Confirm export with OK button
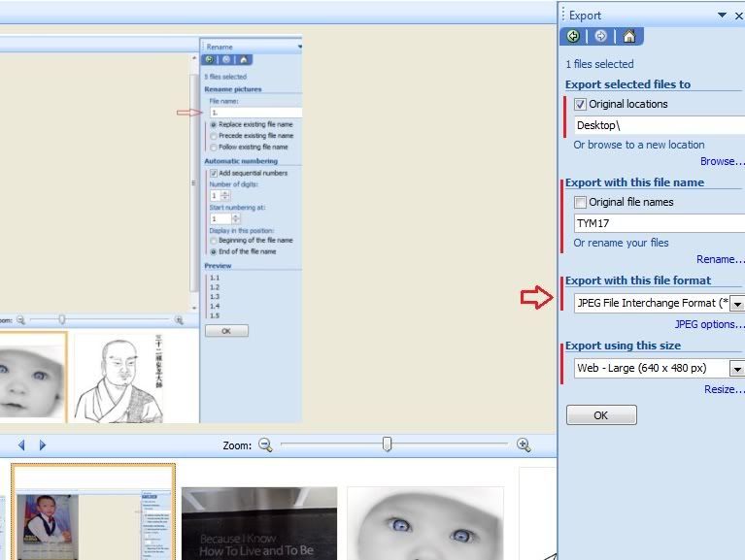The width and height of the screenshot is (745, 560). click(x=601, y=415)
